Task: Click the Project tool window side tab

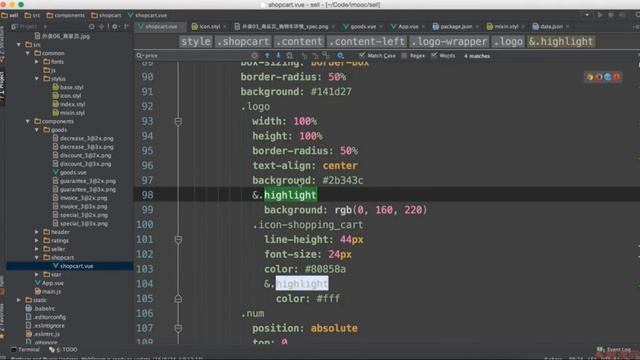Action: tap(2, 88)
